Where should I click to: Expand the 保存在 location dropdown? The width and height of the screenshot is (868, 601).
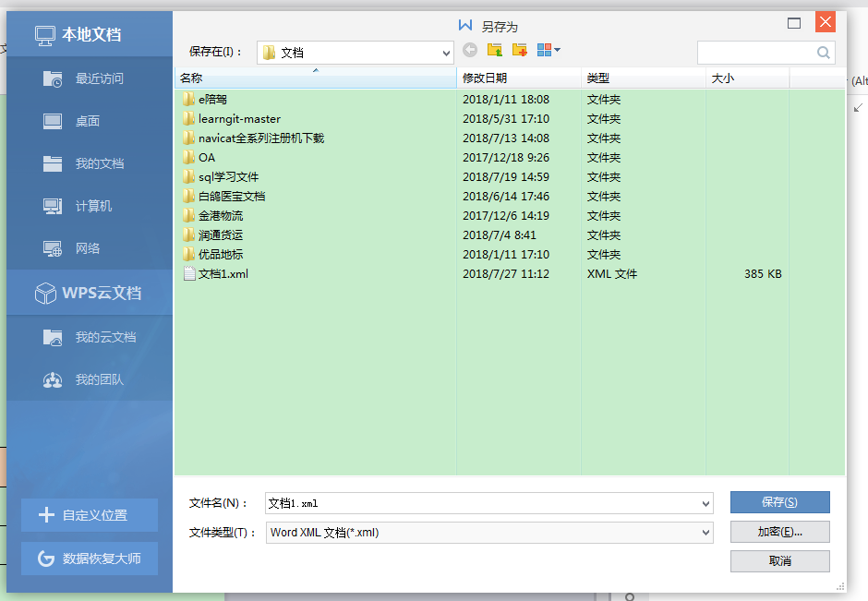(446, 54)
